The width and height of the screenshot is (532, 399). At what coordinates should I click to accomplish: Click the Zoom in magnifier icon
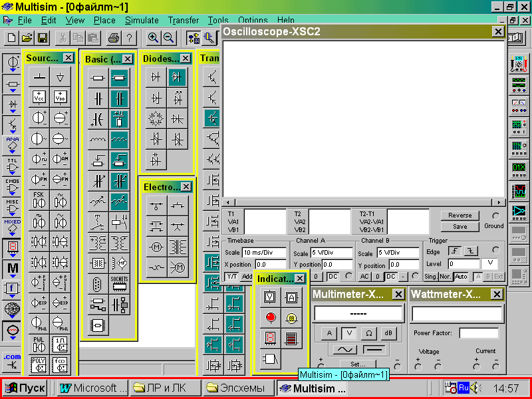click(153, 38)
